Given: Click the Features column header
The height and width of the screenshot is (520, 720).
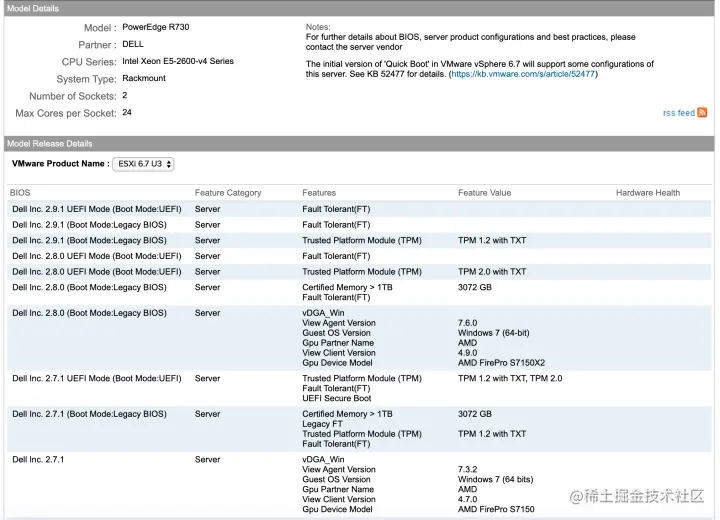Looking at the screenshot, I should click(x=319, y=193).
